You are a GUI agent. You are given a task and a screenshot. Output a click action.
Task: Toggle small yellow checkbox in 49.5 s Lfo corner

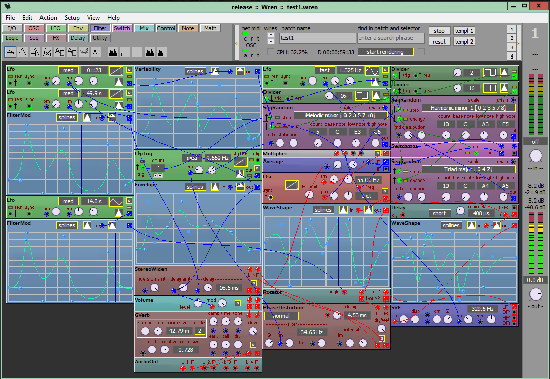point(129,93)
